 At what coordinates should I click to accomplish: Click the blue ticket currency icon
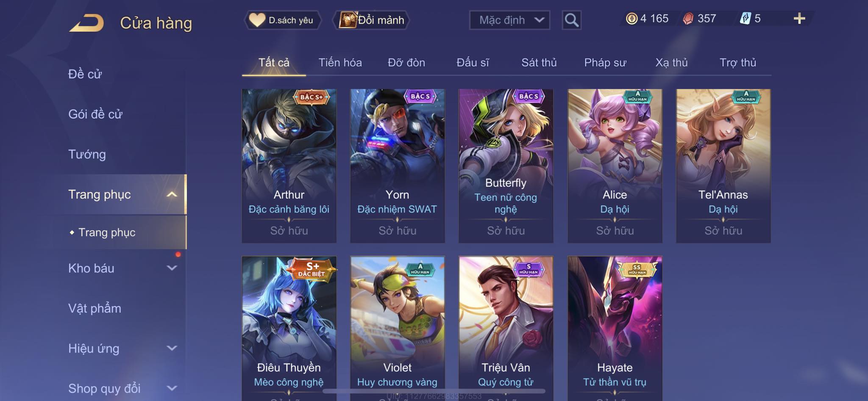pos(745,19)
